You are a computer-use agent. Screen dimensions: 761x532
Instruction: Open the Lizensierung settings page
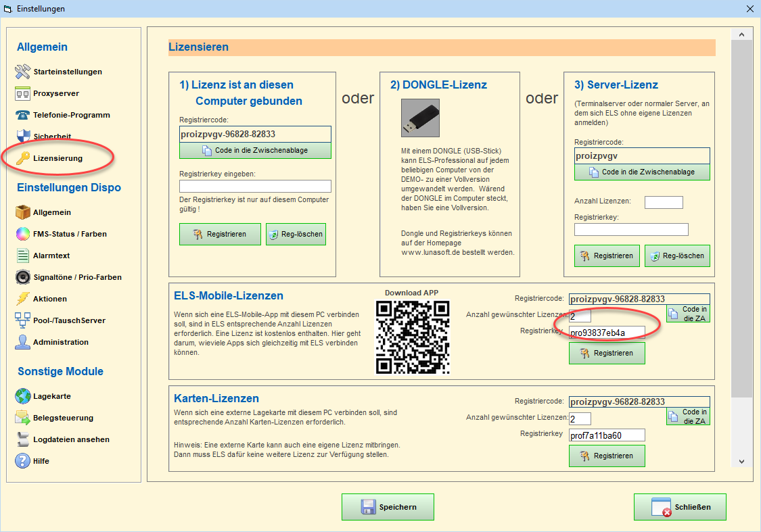(57, 158)
